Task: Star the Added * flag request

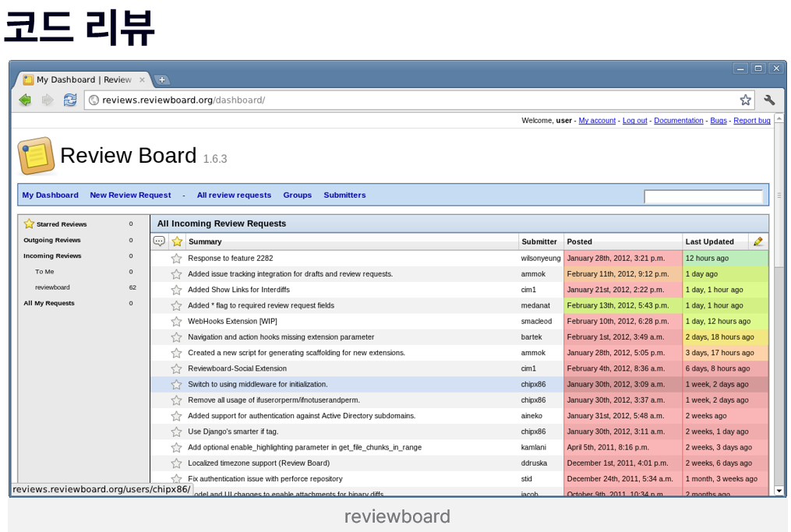Action: click(x=176, y=305)
